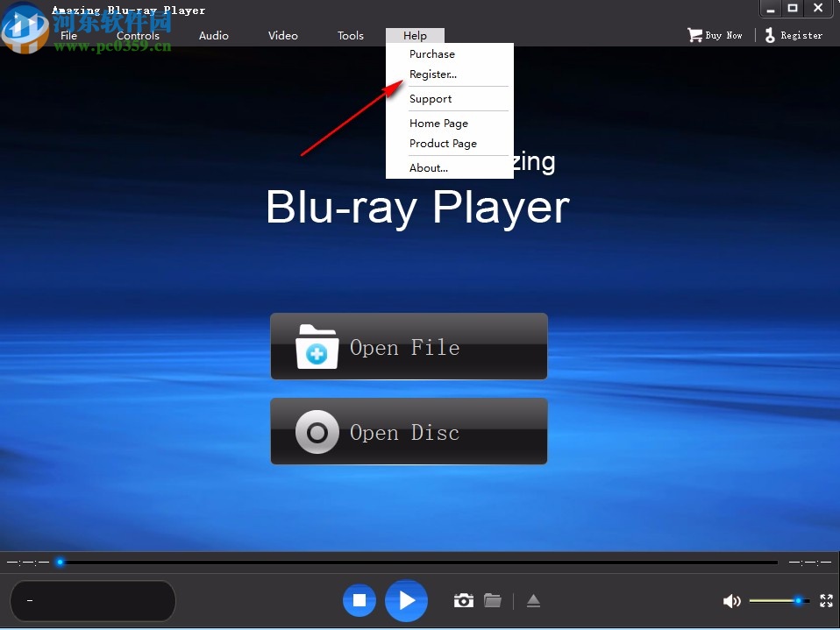Select Register from the Help menu

(x=432, y=74)
